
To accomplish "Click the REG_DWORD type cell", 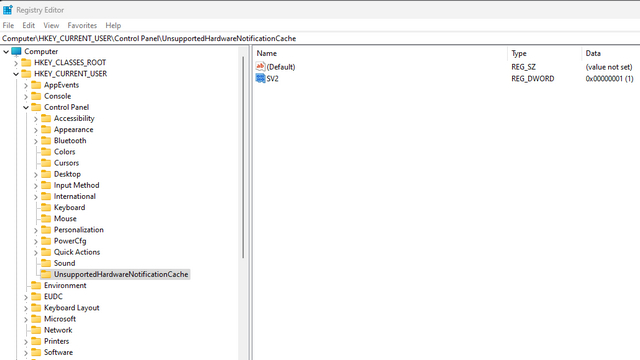I will (x=533, y=78).
